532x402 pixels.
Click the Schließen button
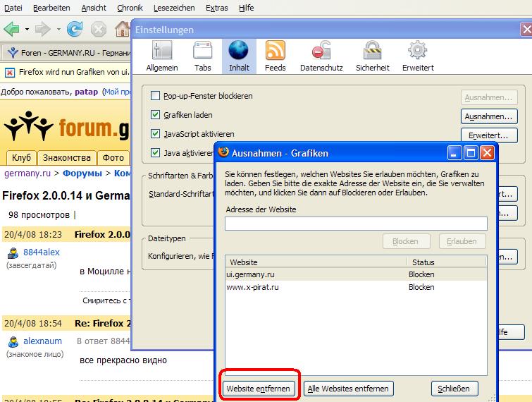point(454,389)
